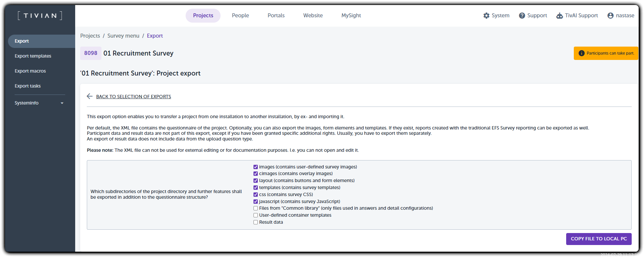The height and width of the screenshot is (257, 644).
Task: Enable Files from Common library checkbox
Action: (255, 208)
